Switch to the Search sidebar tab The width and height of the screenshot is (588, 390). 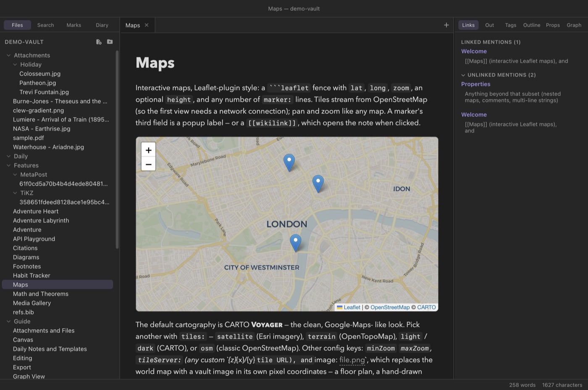pyautogui.click(x=45, y=25)
